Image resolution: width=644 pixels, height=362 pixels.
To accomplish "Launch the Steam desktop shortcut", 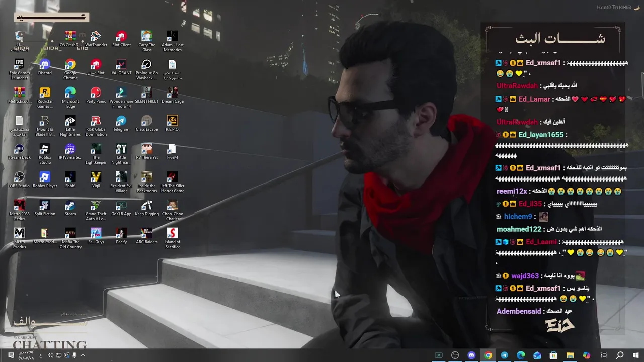I will 70,208.
